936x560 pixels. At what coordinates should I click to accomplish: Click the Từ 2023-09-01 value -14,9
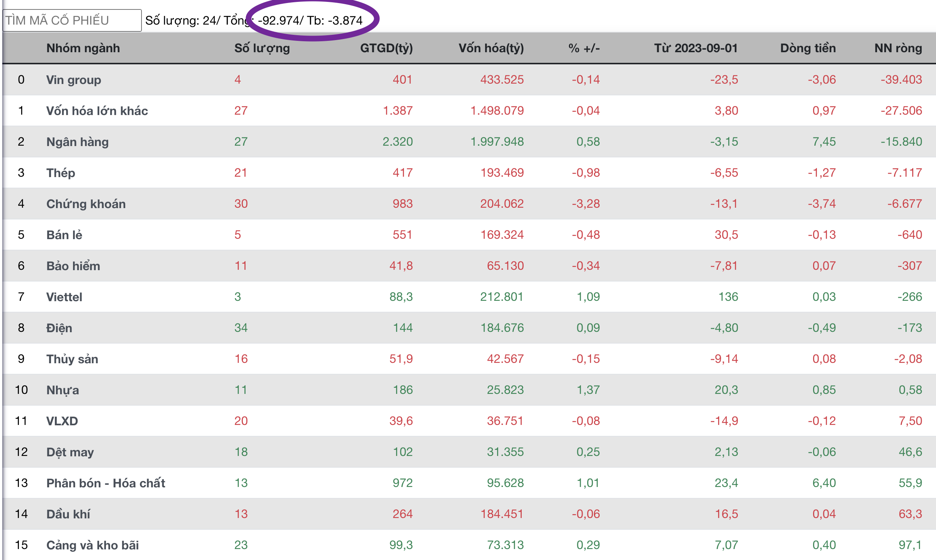(x=724, y=421)
